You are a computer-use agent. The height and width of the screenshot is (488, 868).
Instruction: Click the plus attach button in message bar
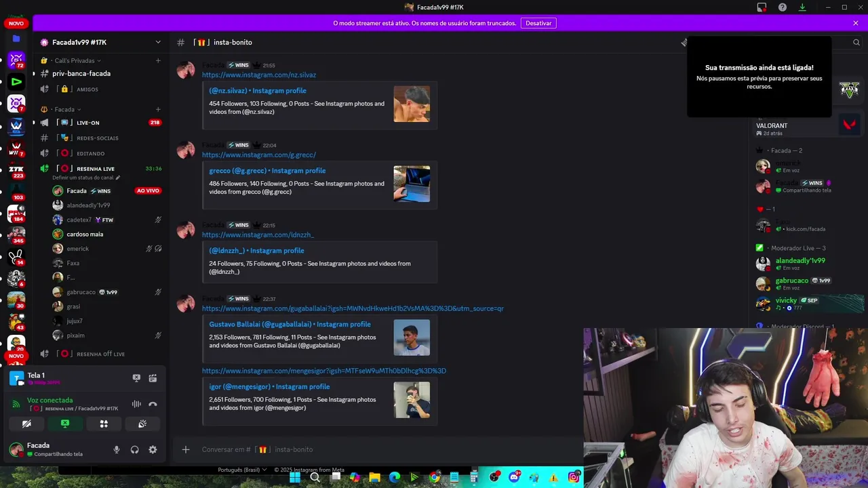186,449
